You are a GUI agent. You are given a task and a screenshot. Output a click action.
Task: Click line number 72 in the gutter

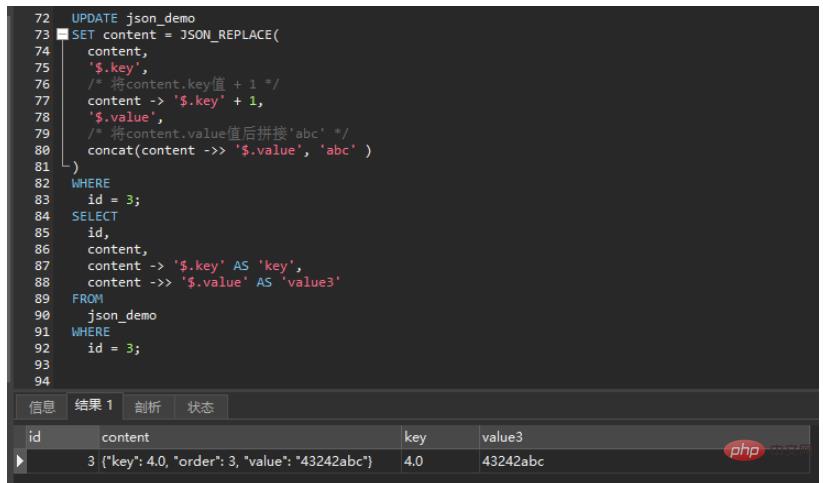coord(42,19)
